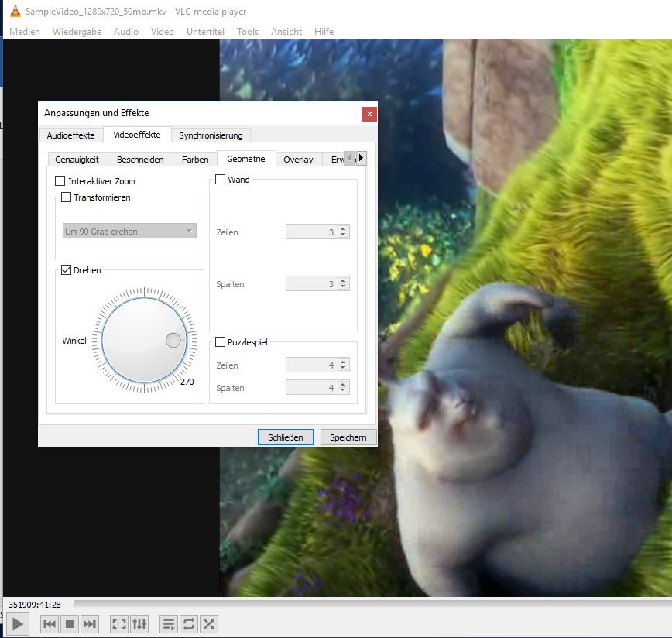Open the Beschneiden sub-tab
The height and width of the screenshot is (638, 672).
pyautogui.click(x=140, y=159)
